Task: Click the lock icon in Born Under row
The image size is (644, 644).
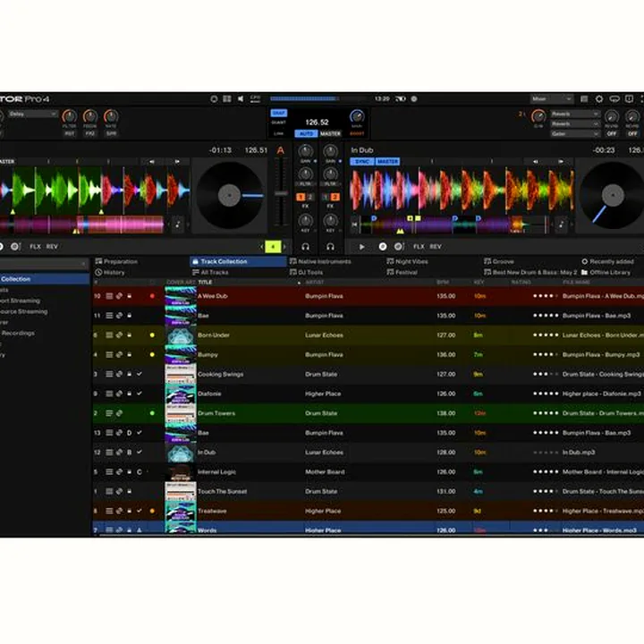Action: 129,335
